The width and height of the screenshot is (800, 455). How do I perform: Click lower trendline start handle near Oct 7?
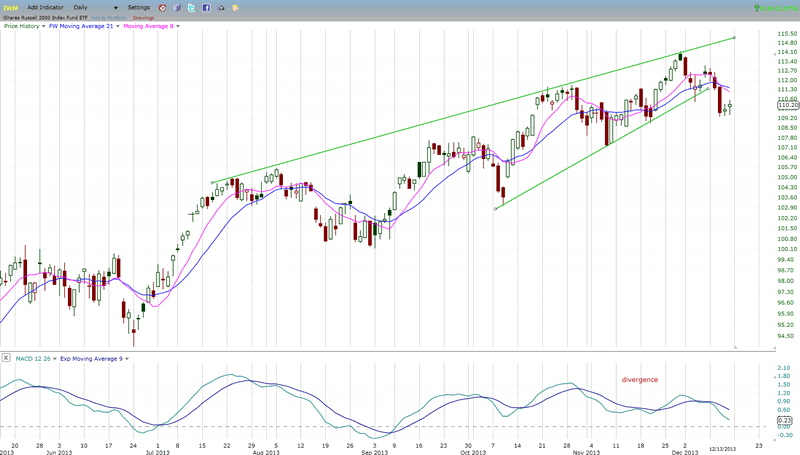tap(495, 209)
